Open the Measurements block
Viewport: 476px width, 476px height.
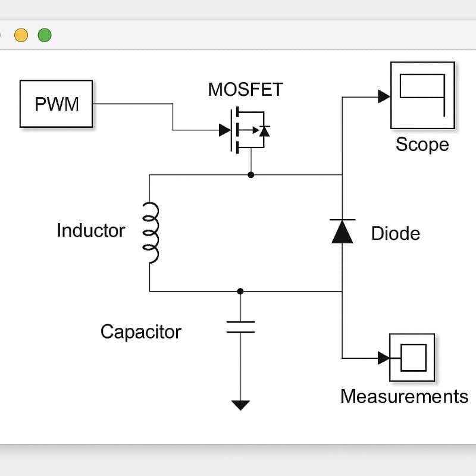tap(412, 358)
